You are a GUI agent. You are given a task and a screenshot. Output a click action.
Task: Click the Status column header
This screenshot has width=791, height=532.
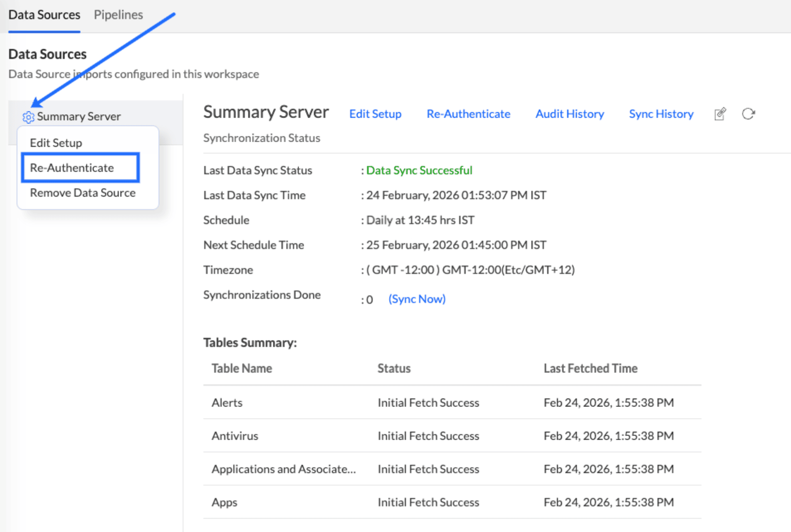coord(394,369)
